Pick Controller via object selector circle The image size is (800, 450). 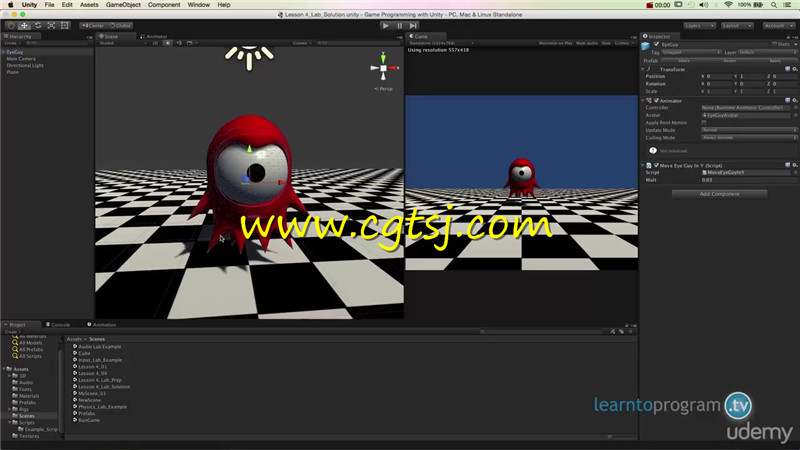tap(795, 108)
